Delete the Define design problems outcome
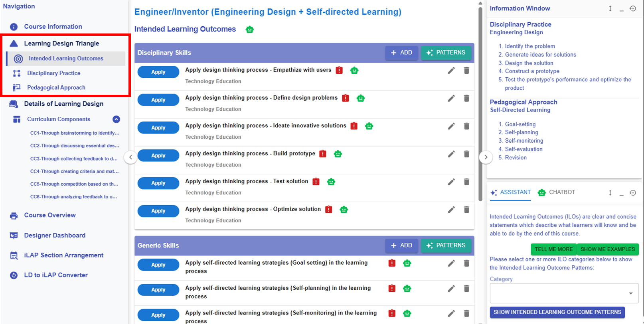 (x=466, y=98)
